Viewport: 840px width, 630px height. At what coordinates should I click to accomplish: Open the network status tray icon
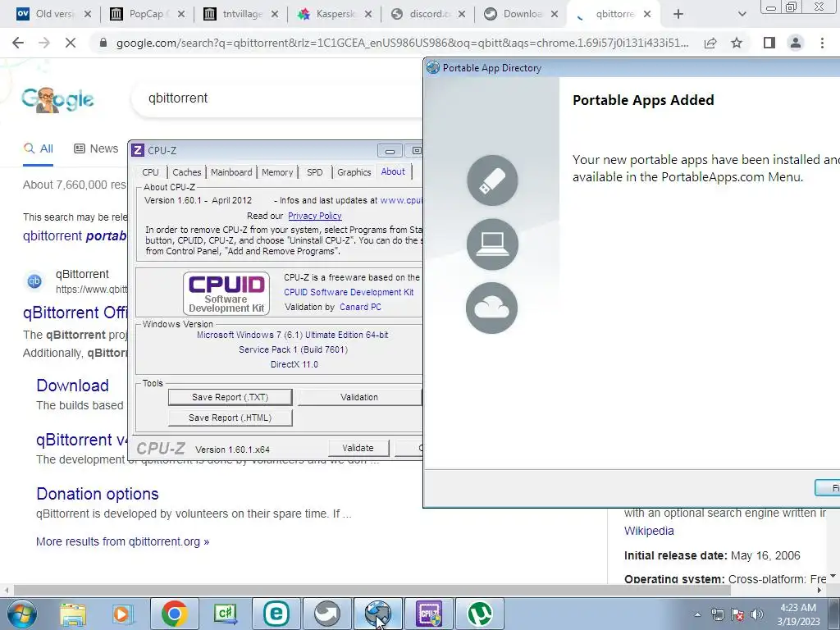[717, 614]
